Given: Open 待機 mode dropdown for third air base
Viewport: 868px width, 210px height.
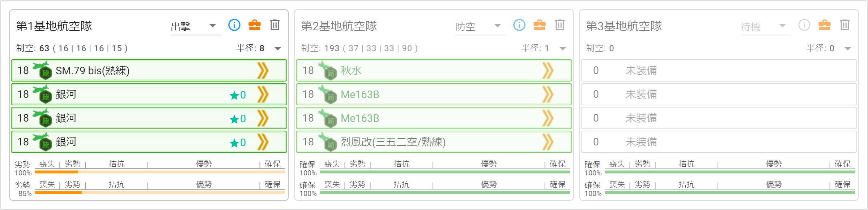Looking at the screenshot, I should tap(766, 26).
